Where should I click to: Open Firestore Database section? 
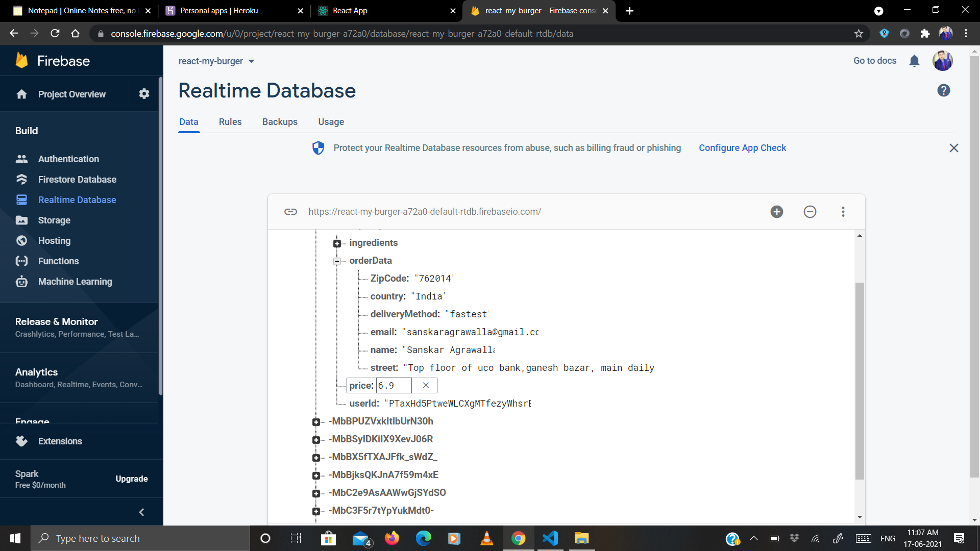(x=77, y=179)
